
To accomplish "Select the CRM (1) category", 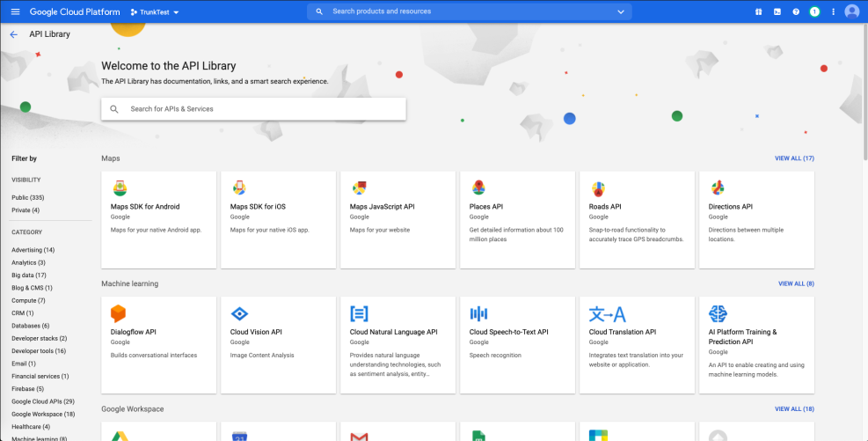I will click(23, 313).
